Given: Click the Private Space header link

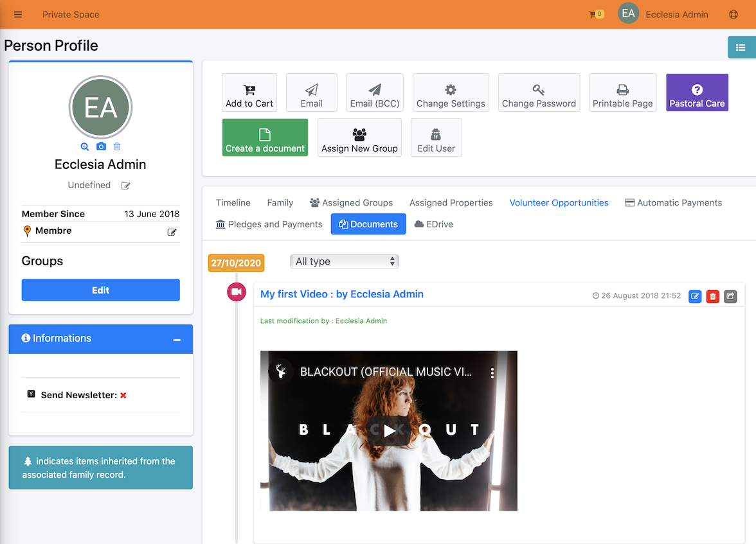Looking at the screenshot, I should (71, 15).
